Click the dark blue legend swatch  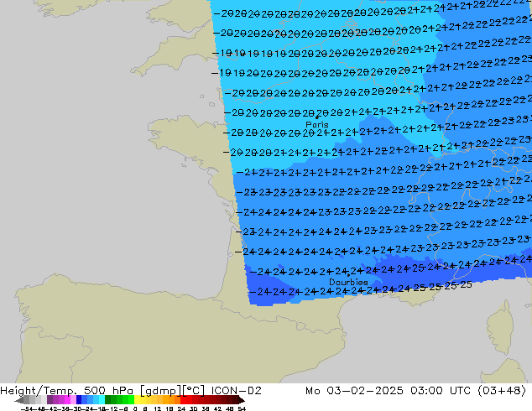(x=79, y=400)
